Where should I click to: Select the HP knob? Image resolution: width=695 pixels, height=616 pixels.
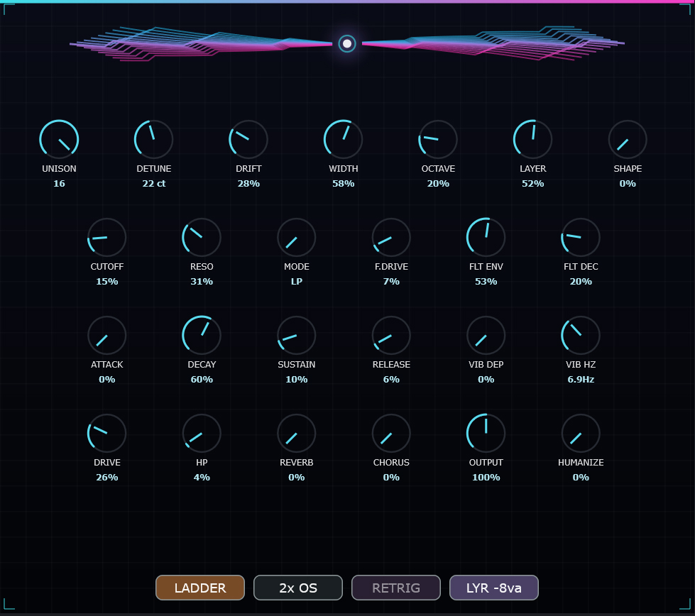pos(202,434)
